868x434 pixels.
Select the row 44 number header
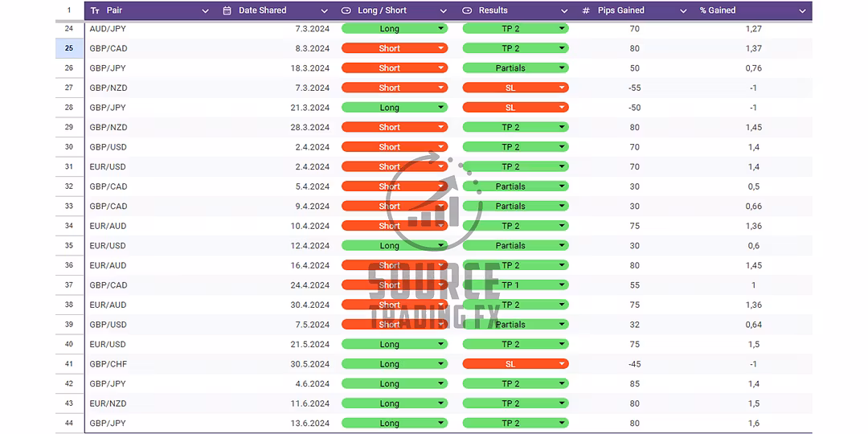[x=69, y=424]
